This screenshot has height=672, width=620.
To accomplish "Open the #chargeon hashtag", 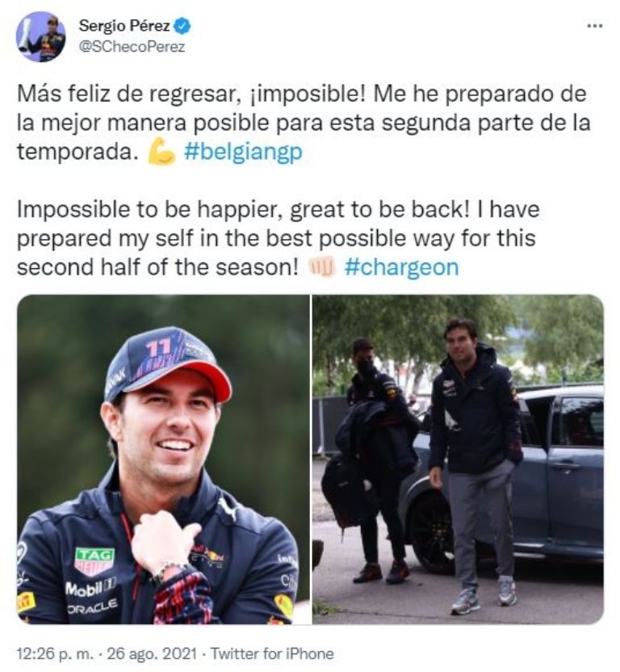I will click(x=401, y=267).
